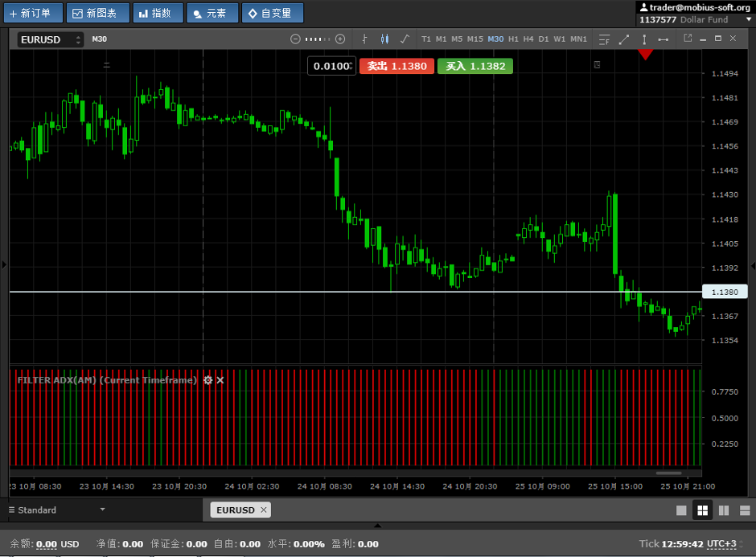Select the horizontal line drawing tool
756x557 pixels.
(663, 39)
